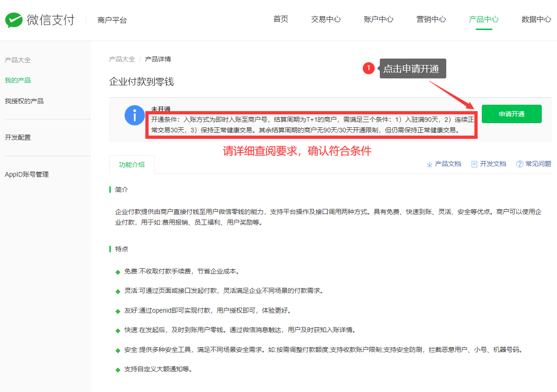
Task: Click the 企业付款到零钱 page title
Action: (x=141, y=82)
